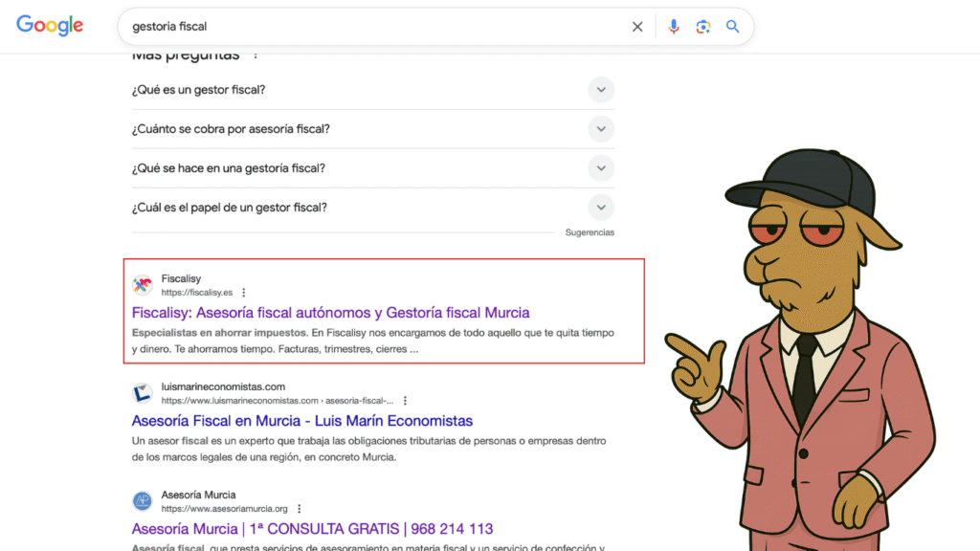Open the Google logo homepage
Screen dimensions: 980x551
[x=50, y=26]
